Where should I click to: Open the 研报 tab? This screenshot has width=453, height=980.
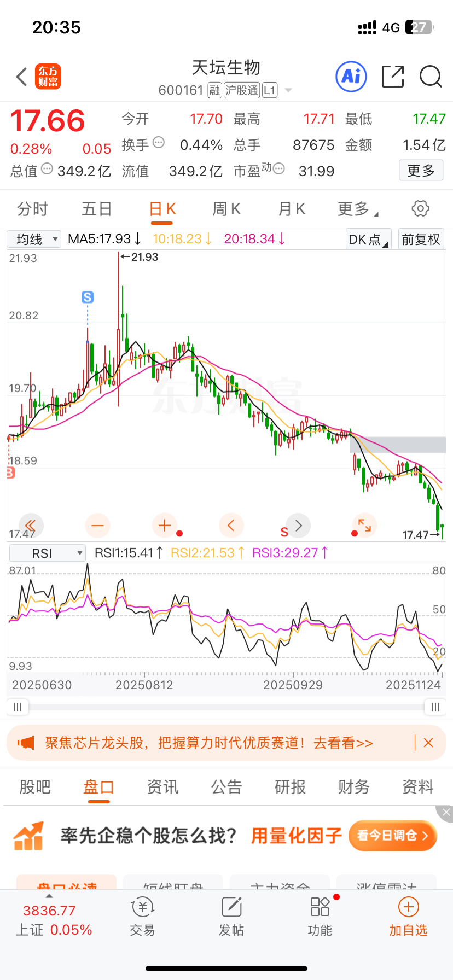point(290,787)
